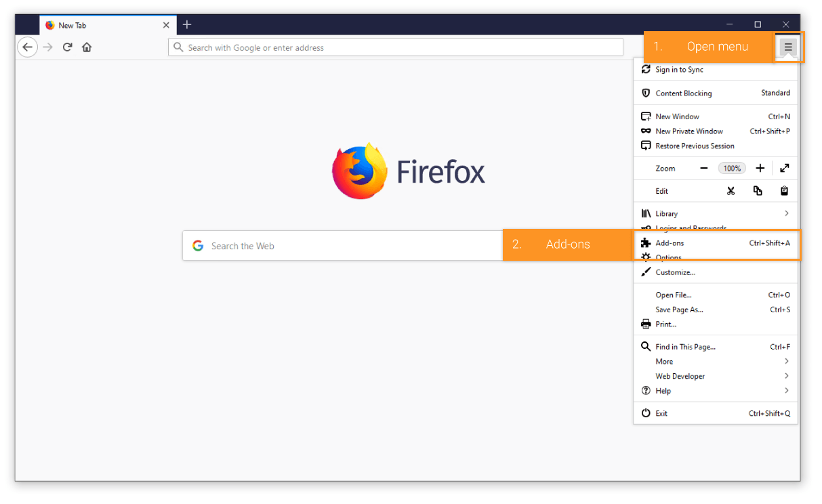Expand the Help submenu

point(716,391)
